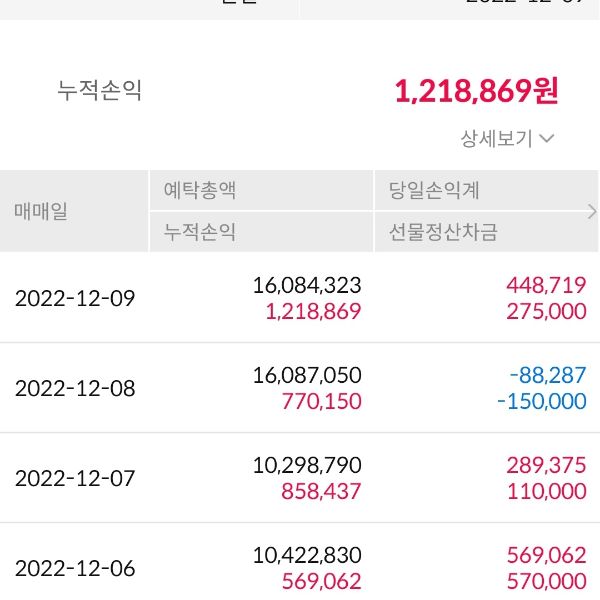Image resolution: width=600 pixels, height=600 pixels.
Task: Click the 누적손익 summary label
Action: 100,90
